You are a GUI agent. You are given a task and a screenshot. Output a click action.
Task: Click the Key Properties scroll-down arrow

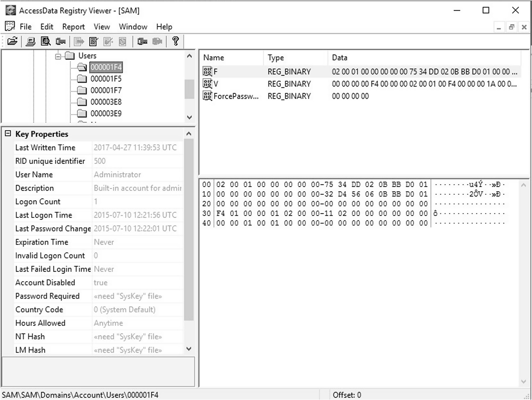point(189,349)
